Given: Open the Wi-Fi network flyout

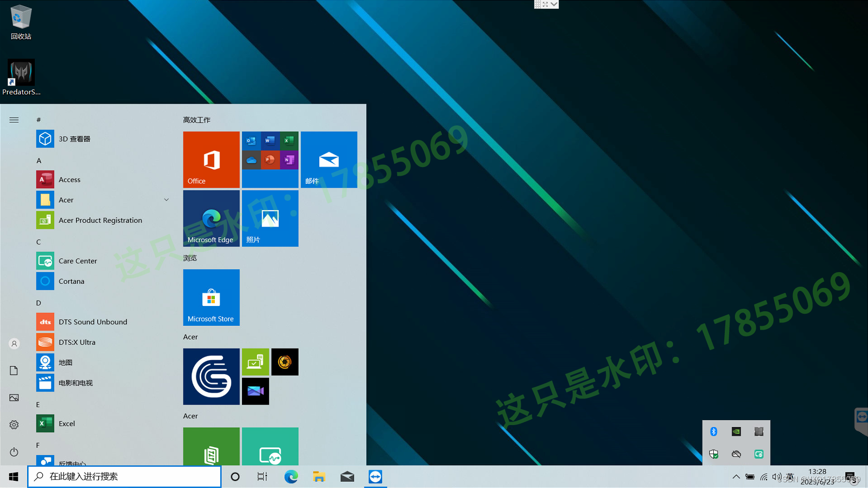Looking at the screenshot, I should (763, 477).
